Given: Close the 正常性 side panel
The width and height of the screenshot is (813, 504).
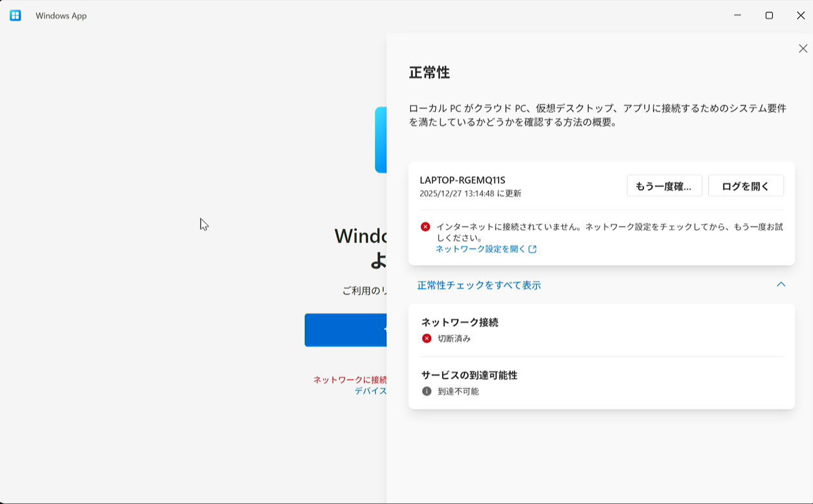Looking at the screenshot, I should point(803,48).
